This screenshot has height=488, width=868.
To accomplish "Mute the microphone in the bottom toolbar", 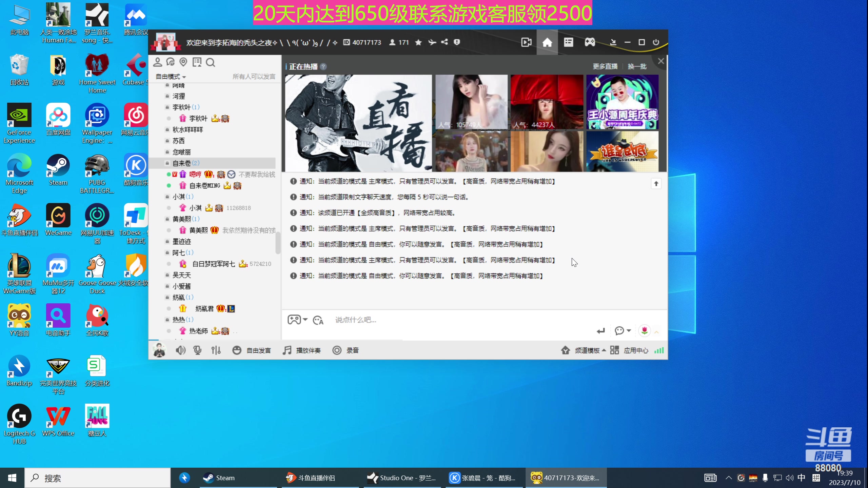I will click(x=197, y=350).
